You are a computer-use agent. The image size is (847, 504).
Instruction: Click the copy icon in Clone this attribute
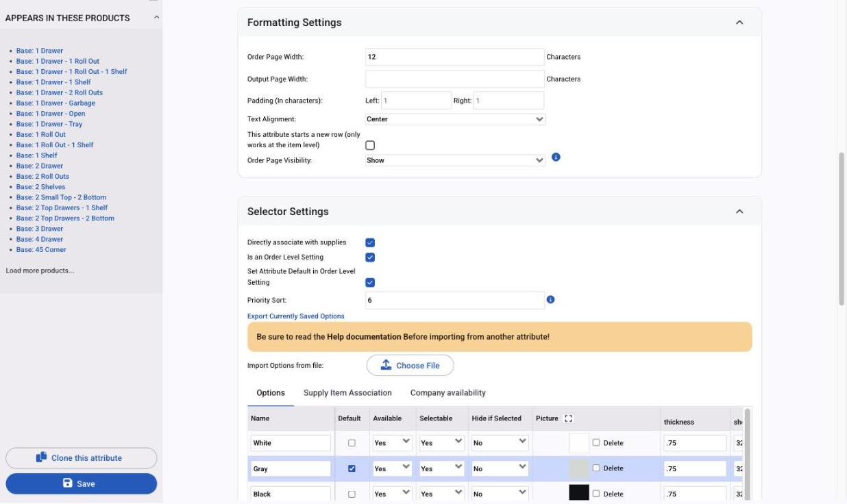pyautogui.click(x=42, y=457)
